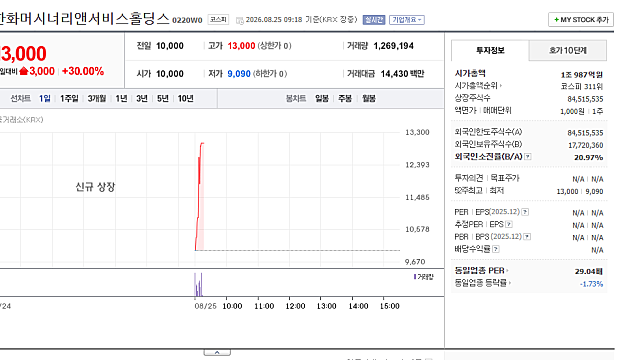The height and width of the screenshot is (360, 640).
Task: Click the 10:00 time axis label
Action: (232, 306)
